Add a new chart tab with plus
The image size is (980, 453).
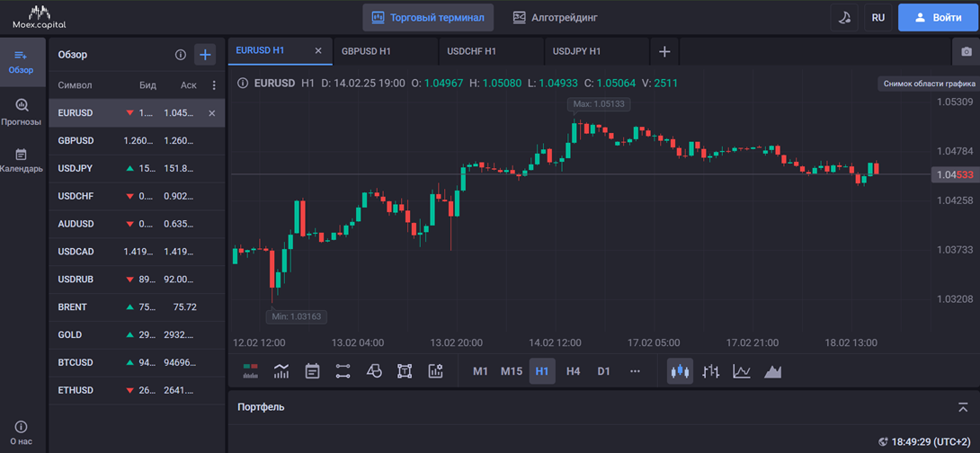pos(664,51)
